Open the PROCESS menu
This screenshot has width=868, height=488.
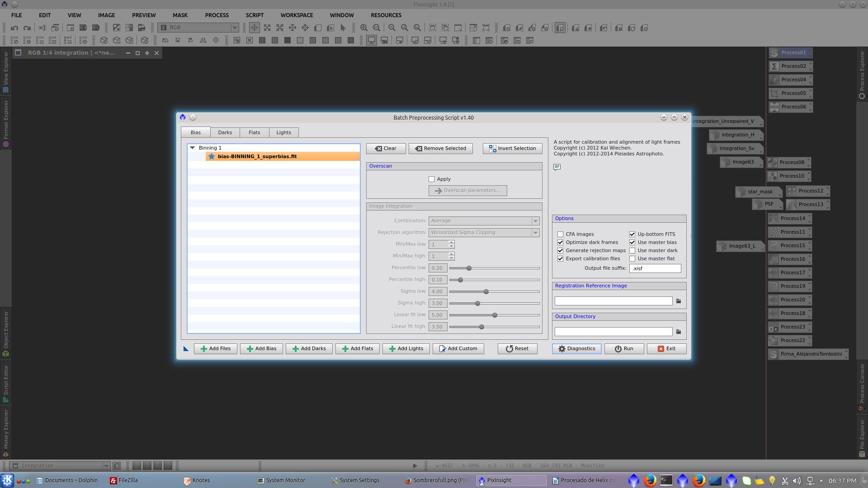point(217,15)
